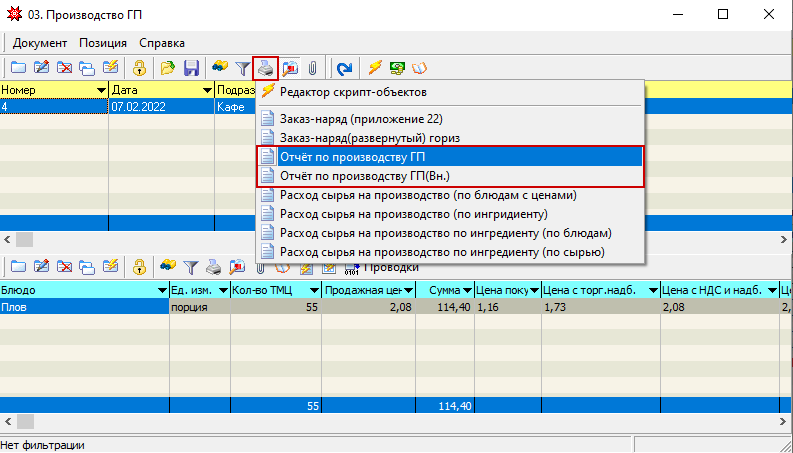Click the lightning bolt icon in top toolbar

pyautogui.click(x=375, y=68)
